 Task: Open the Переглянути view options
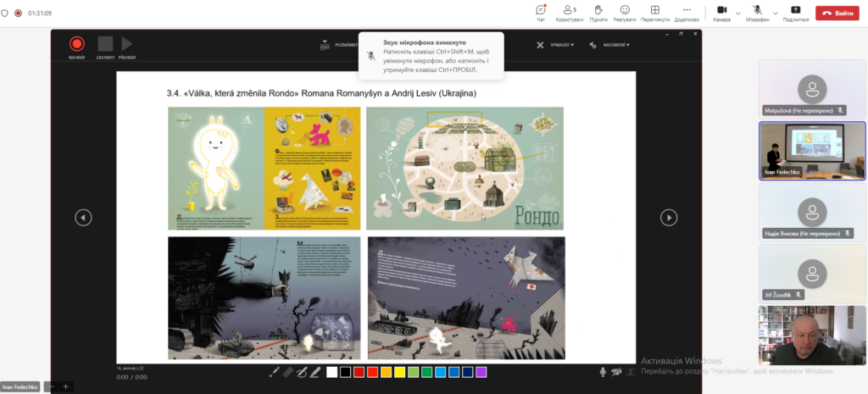tap(655, 13)
